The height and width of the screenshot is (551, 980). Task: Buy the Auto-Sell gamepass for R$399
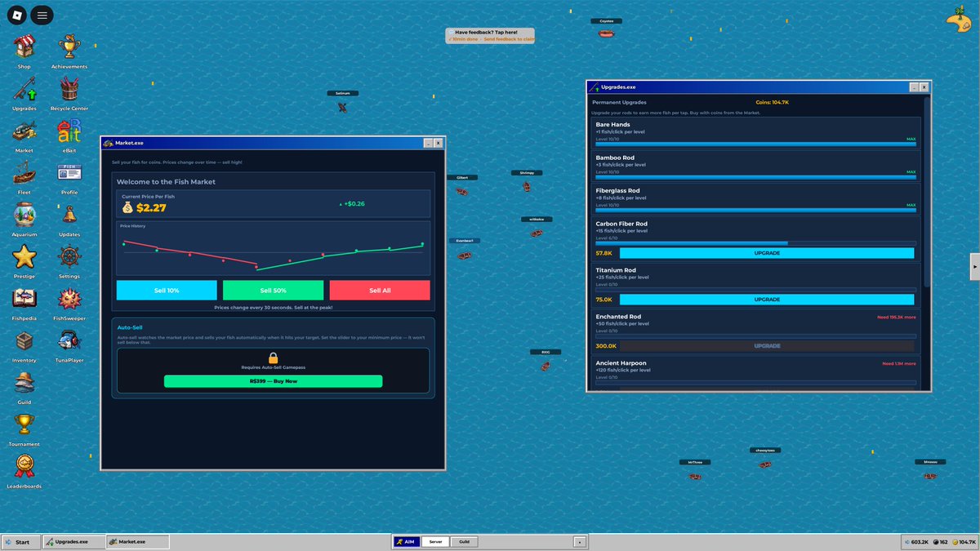pyautogui.click(x=273, y=381)
